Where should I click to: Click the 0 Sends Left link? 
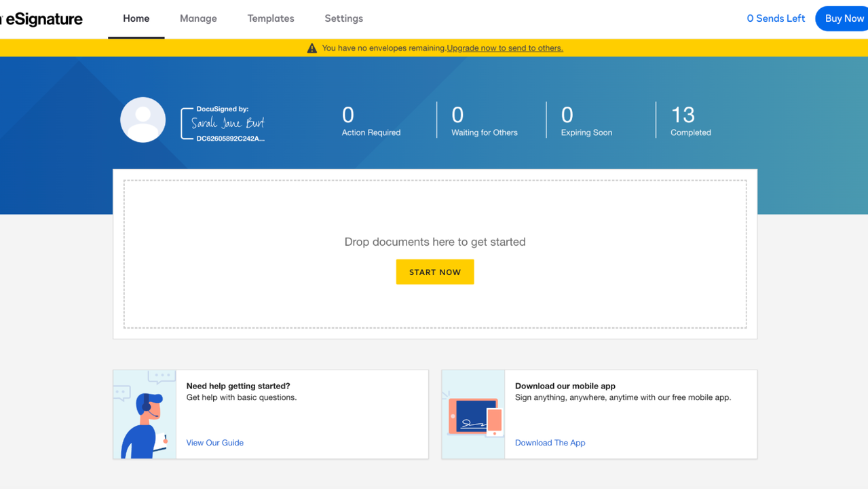(775, 19)
